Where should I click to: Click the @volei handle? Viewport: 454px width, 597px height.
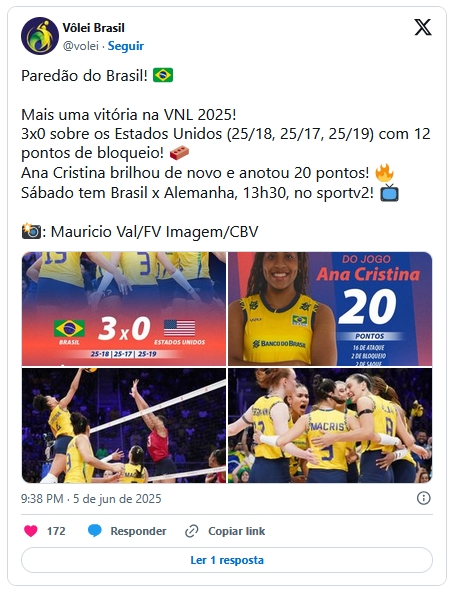click(80, 46)
